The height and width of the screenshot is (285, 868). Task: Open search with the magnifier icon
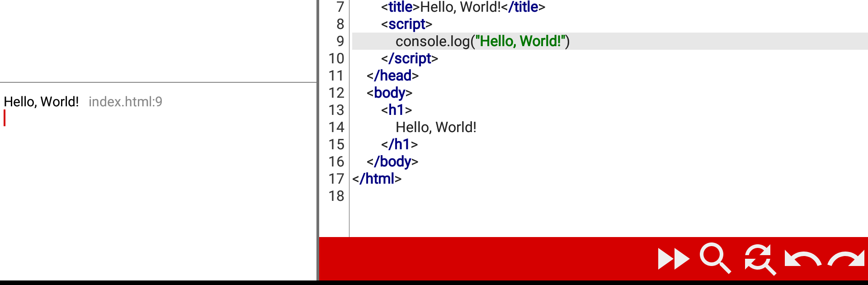715,258
